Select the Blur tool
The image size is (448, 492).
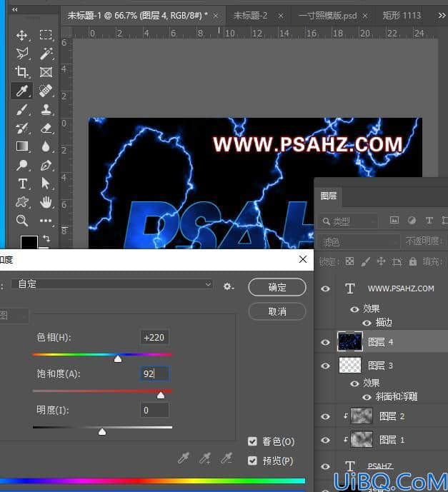click(x=46, y=146)
